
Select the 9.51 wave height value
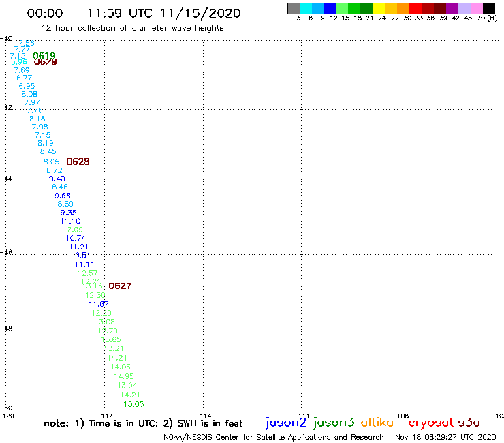pos(82,256)
